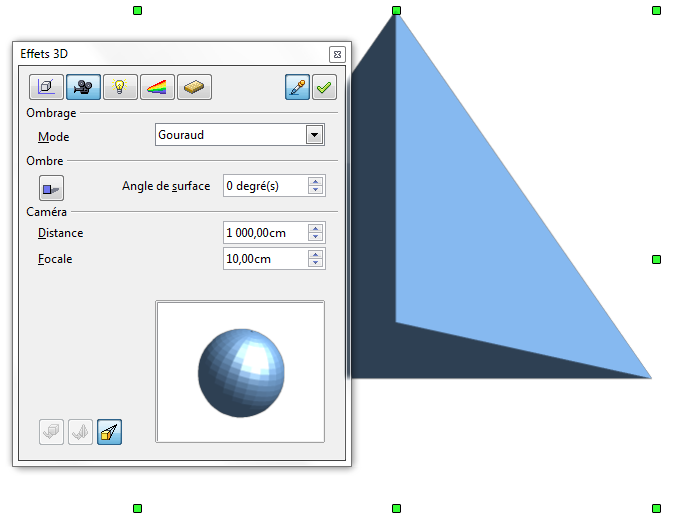Decrease Angle de surface with down arrow

point(316,190)
